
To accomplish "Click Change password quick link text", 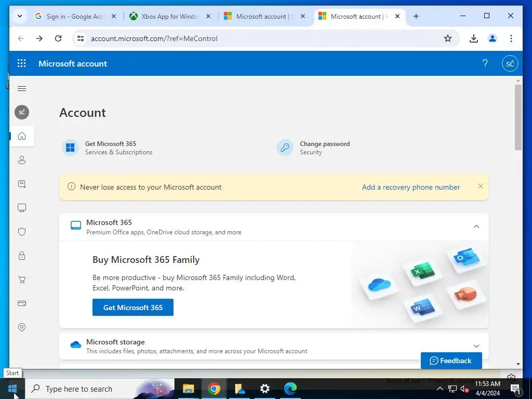I will [x=325, y=144].
